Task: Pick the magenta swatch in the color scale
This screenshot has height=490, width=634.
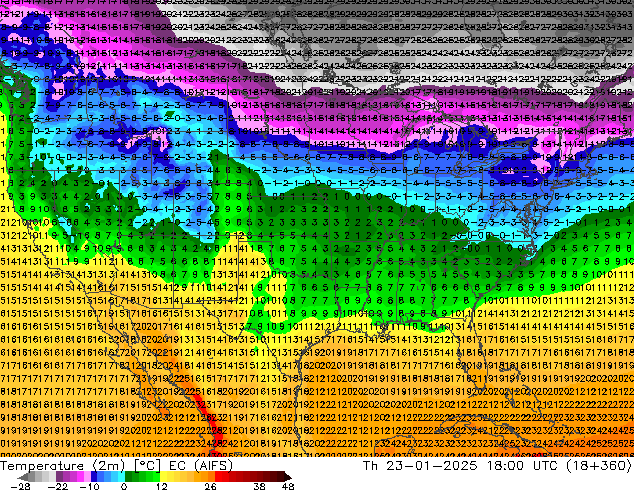Action: [80, 477]
